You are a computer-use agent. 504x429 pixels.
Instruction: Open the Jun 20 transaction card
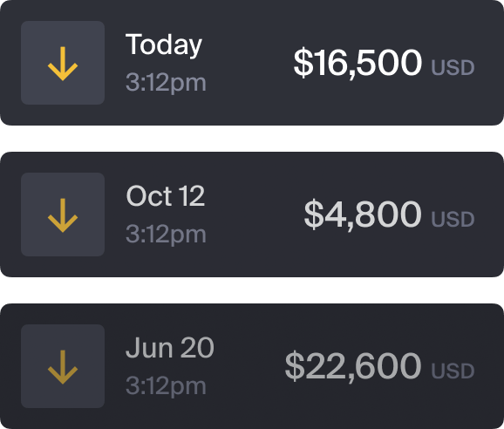point(252,366)
